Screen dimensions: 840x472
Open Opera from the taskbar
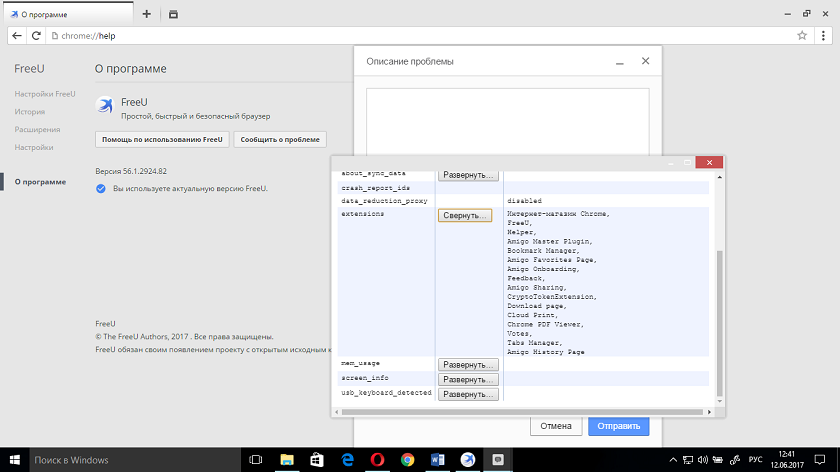377,459
